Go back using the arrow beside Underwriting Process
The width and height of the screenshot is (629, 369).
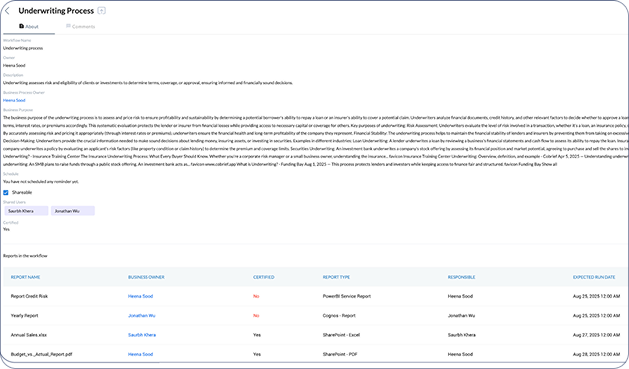pyautogui.click(x=7, y=11)
